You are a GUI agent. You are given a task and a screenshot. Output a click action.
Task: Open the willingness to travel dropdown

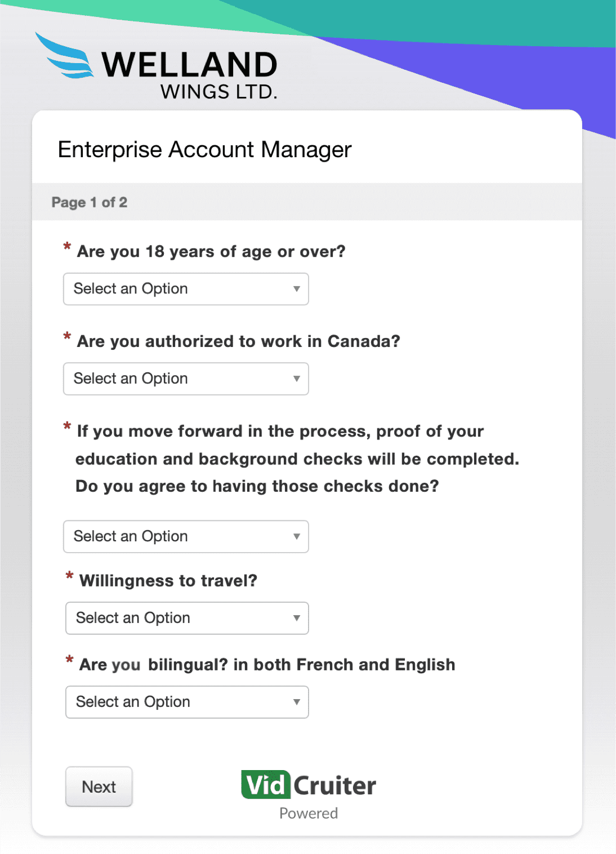pyautogui.click(x=187, y=618)
